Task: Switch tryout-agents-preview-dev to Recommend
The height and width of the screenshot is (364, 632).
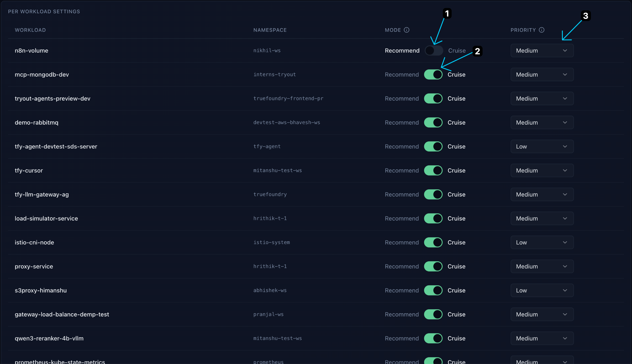Action: pos(433,98)
